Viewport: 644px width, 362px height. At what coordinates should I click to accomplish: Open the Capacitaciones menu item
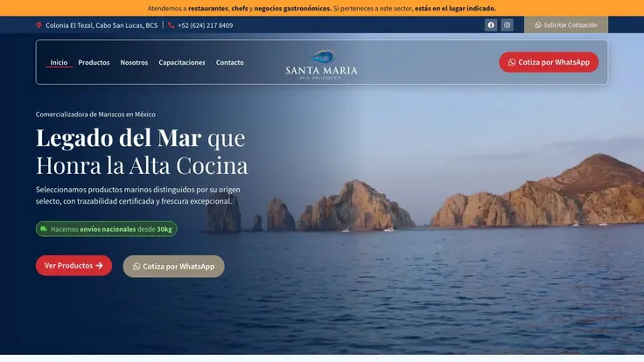coord(182,62)
